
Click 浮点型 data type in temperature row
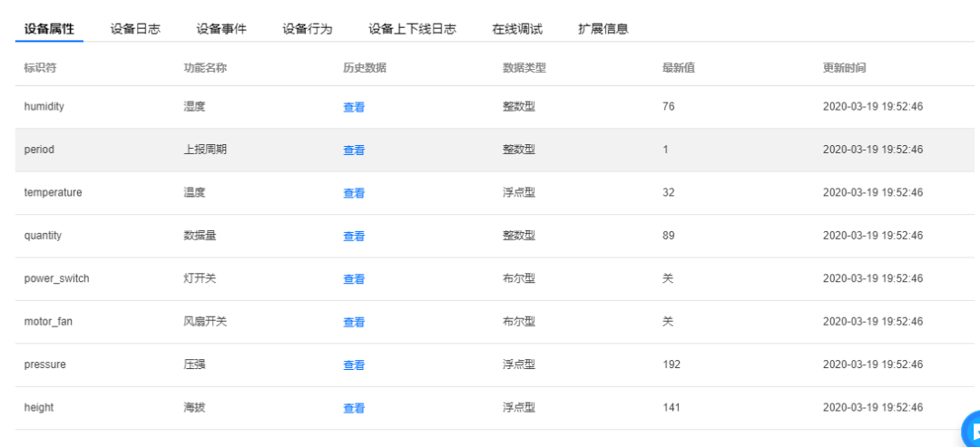pos(519,193)
